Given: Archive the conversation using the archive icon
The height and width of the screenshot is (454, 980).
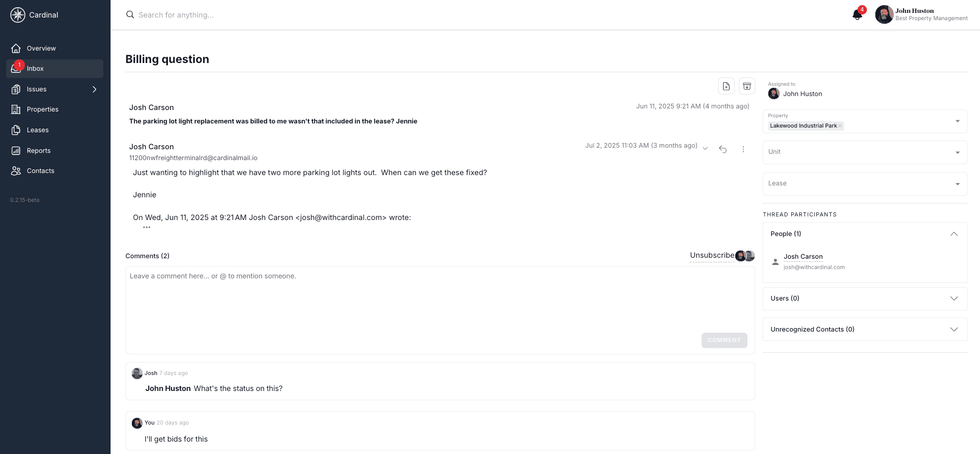Looking at the screenshot, I should [x=747, y=86].
